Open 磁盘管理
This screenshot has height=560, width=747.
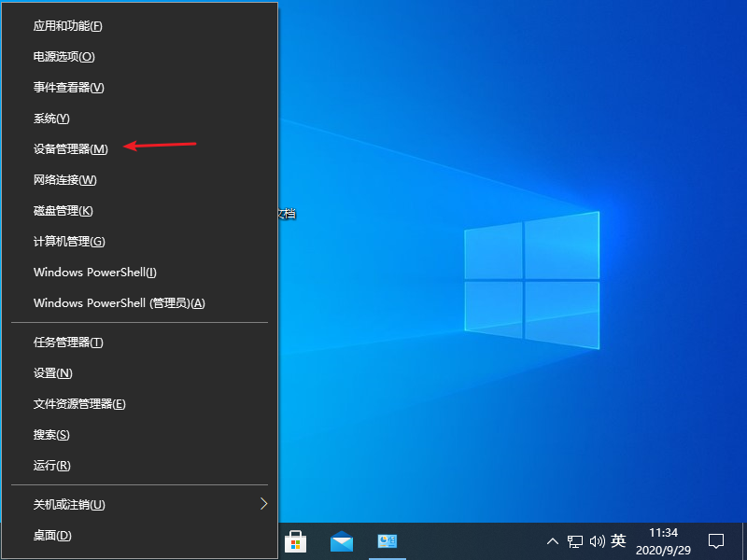coord(65,210)
